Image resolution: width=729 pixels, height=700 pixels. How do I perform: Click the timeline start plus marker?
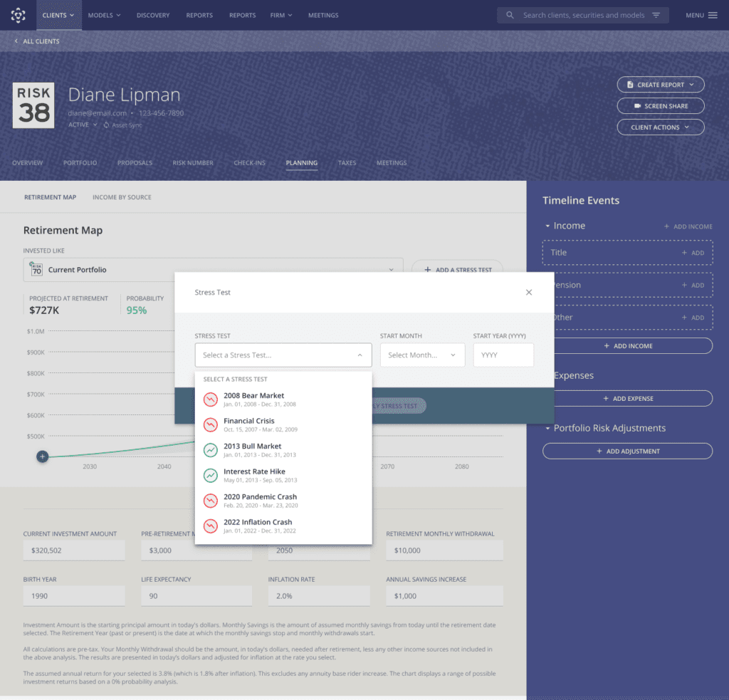(42, 456)
